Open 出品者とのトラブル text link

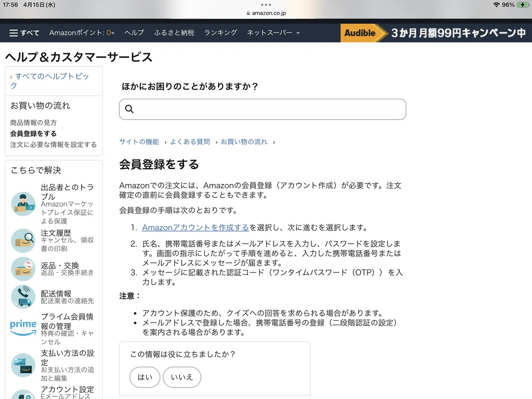(67, 192)
